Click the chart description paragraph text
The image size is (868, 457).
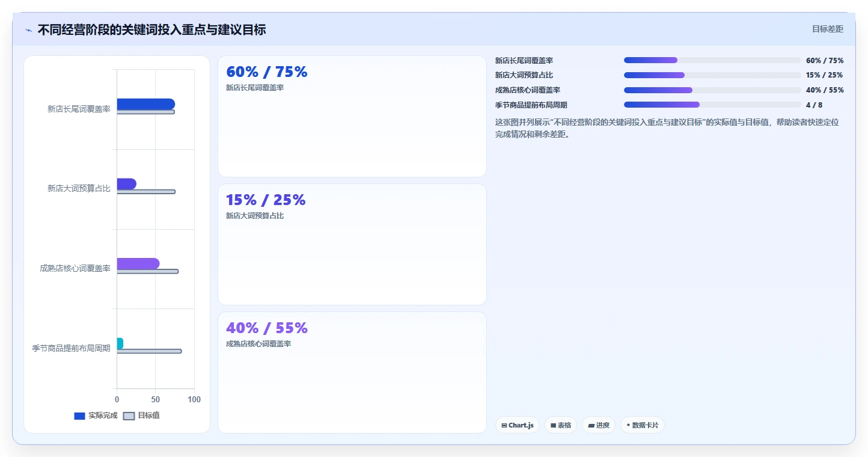[x=667, y=128]
